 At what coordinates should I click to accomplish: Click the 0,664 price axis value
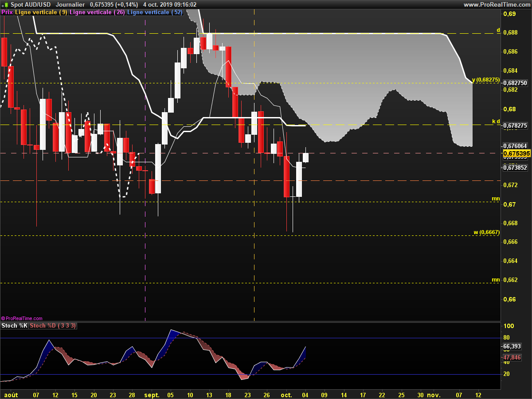click(x=510, y=261)
